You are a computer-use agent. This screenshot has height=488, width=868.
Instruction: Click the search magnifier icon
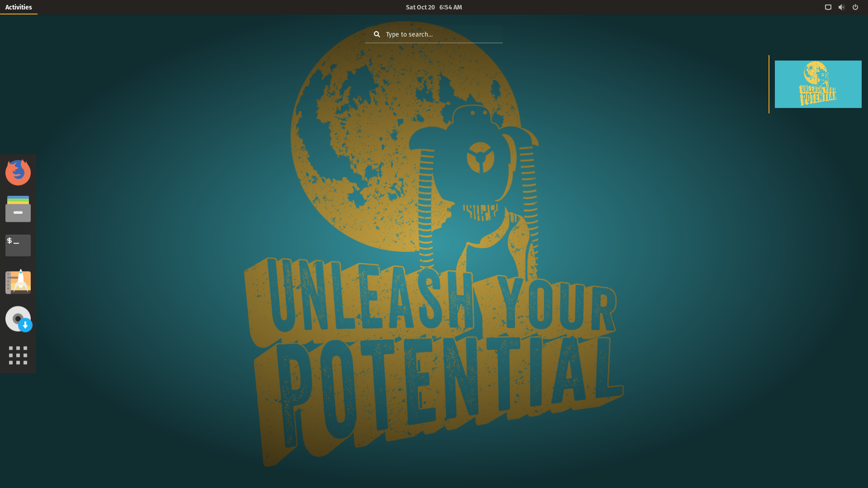pos(377,34)
